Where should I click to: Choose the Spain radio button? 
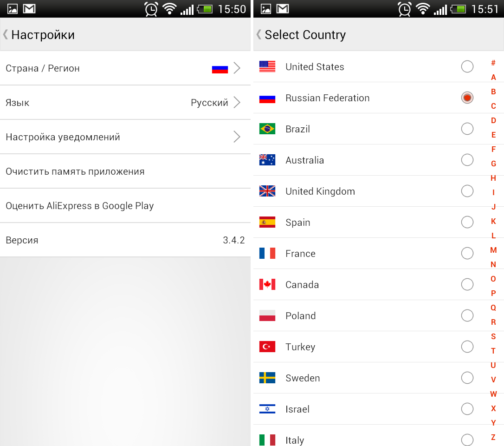467,222
